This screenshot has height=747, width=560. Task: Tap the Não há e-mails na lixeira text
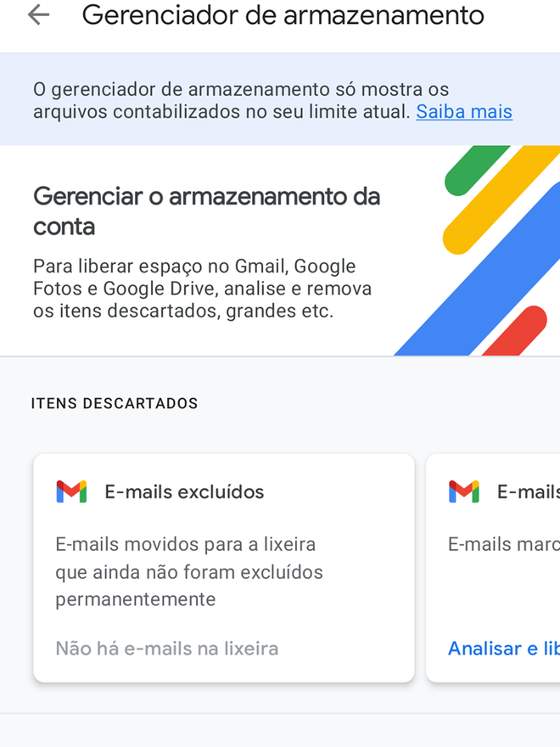coord(167,649)
